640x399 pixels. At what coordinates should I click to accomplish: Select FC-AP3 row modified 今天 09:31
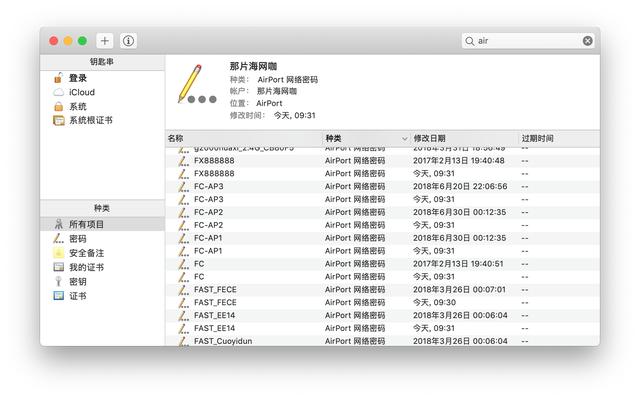tap(382, 200)
